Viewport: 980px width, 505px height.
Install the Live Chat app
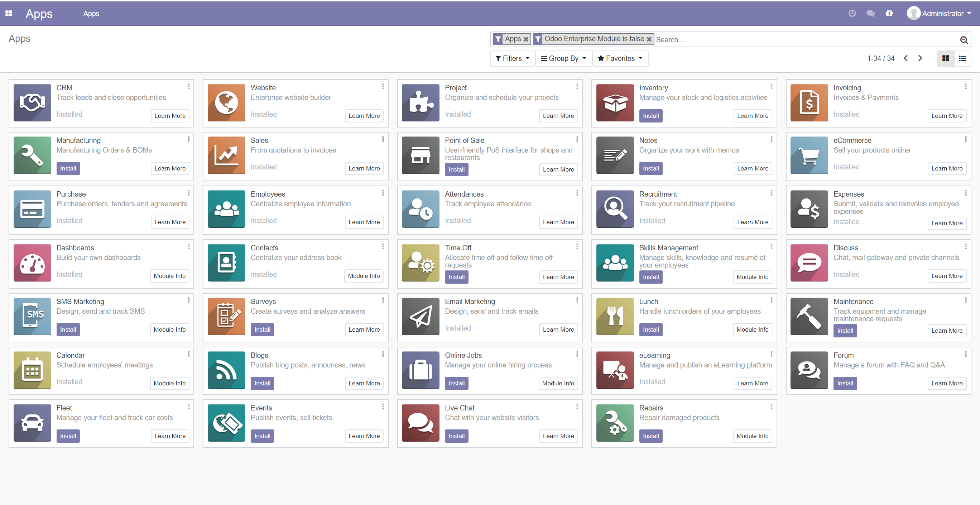[456, 436]
